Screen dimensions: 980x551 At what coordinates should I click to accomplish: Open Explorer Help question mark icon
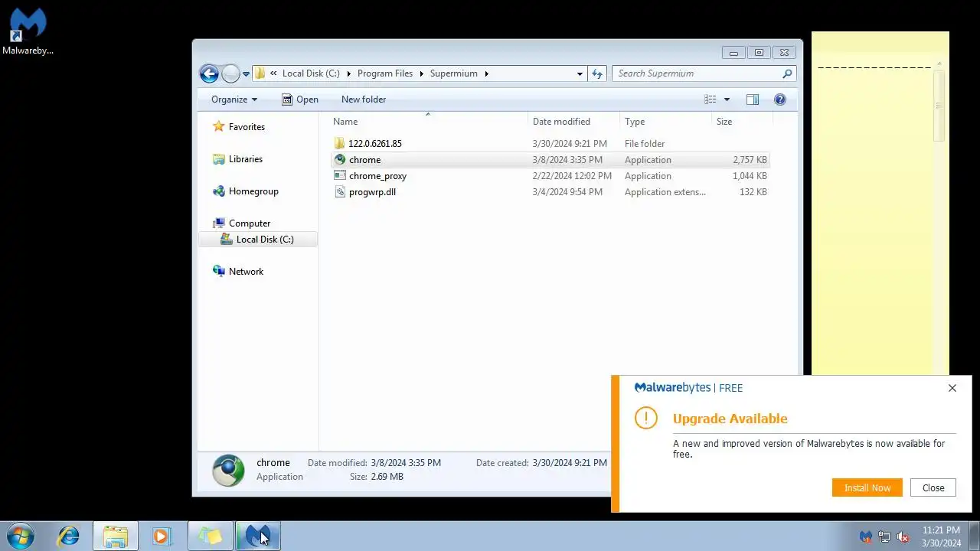pos(780,99)
